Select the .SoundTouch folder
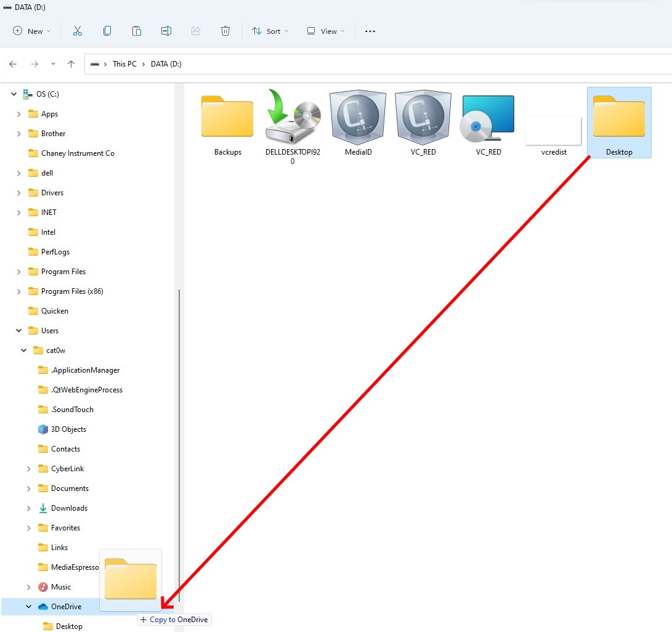The image size is (672, 632). pyautogui.click(x=65, y=409)
